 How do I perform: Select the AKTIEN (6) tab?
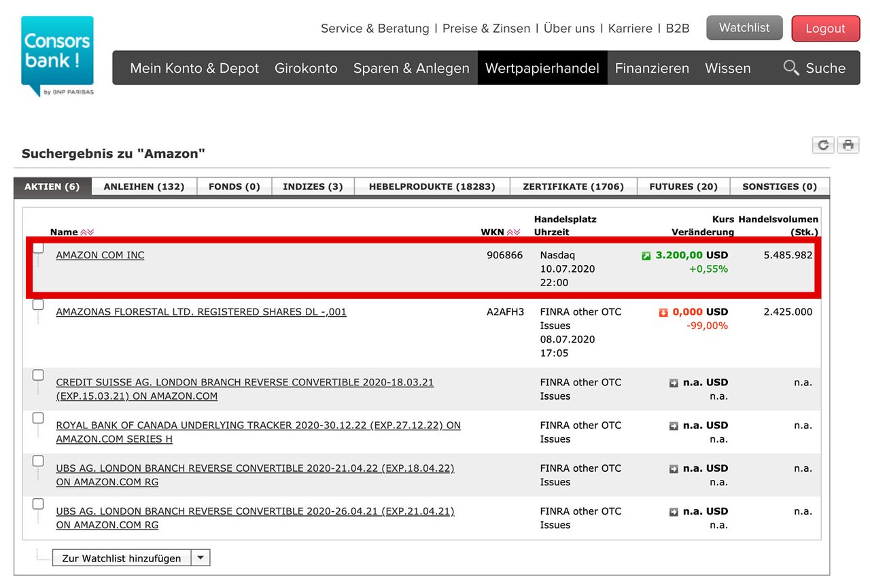coord(52,186)
